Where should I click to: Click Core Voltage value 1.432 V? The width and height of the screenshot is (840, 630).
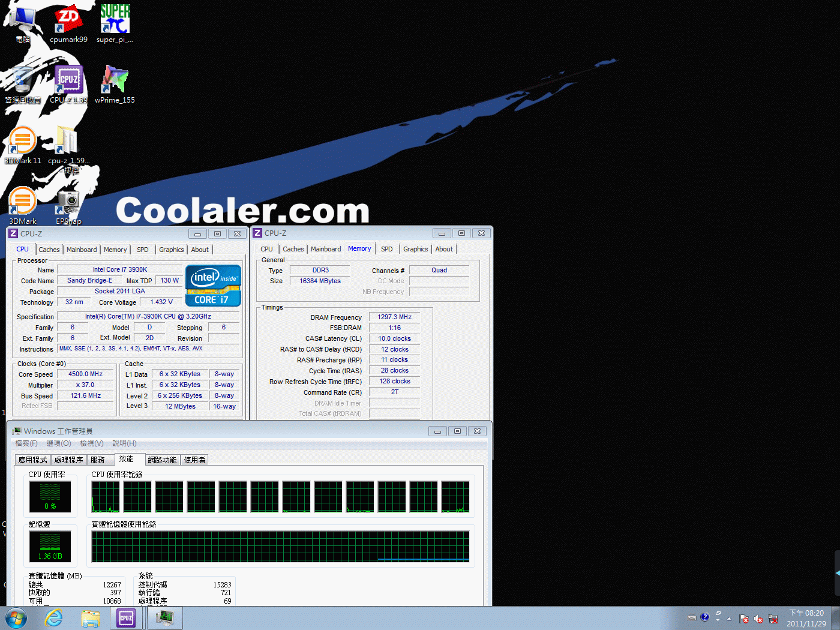click(x=161, y=302)
